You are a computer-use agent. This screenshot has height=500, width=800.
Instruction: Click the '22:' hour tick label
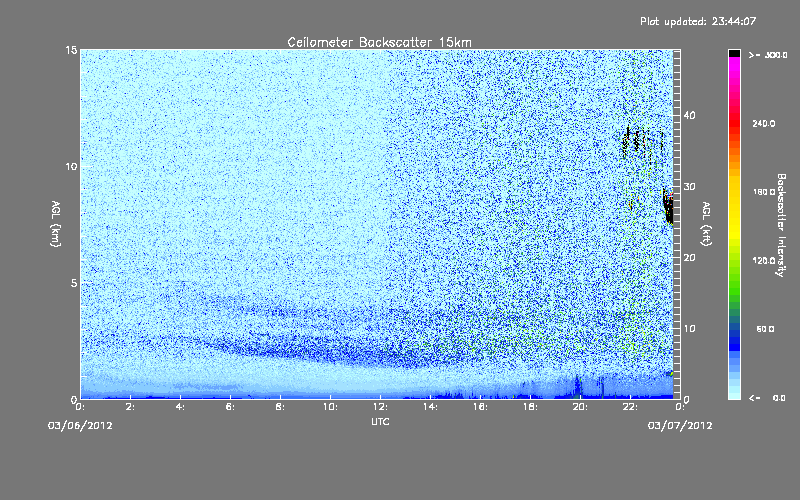(x=630, y=407)
